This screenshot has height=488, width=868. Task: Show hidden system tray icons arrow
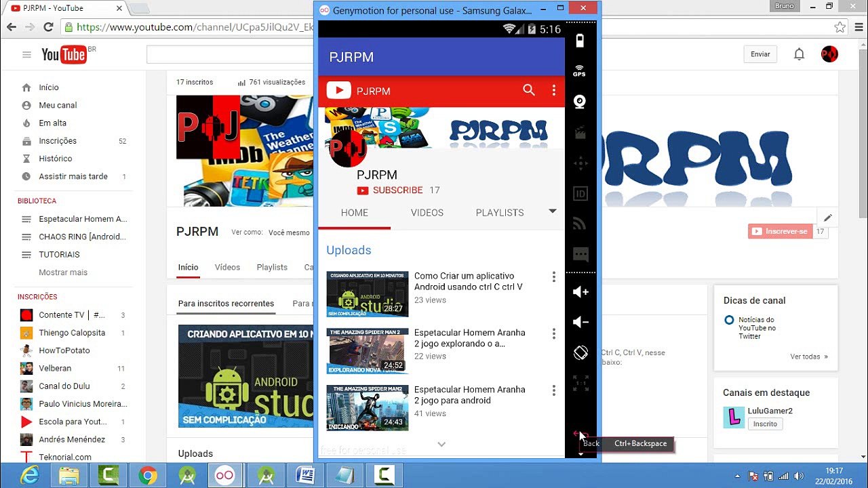point(737,476)
